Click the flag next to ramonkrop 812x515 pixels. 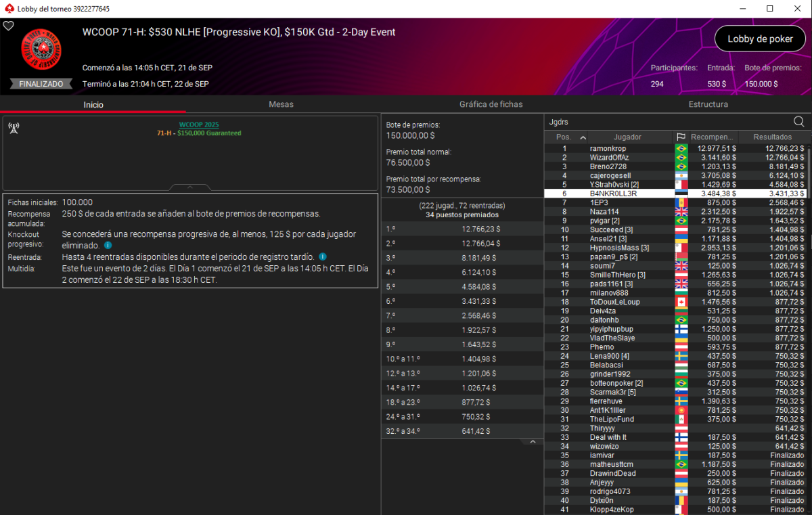(681, 148)
